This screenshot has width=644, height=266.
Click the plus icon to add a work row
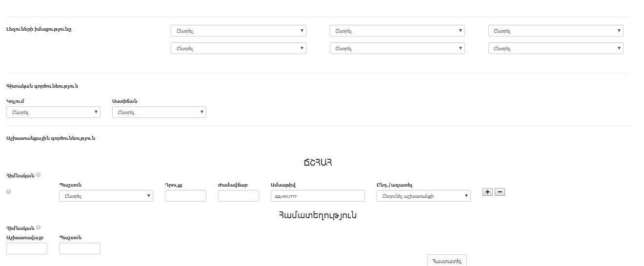tap(487, 192)
